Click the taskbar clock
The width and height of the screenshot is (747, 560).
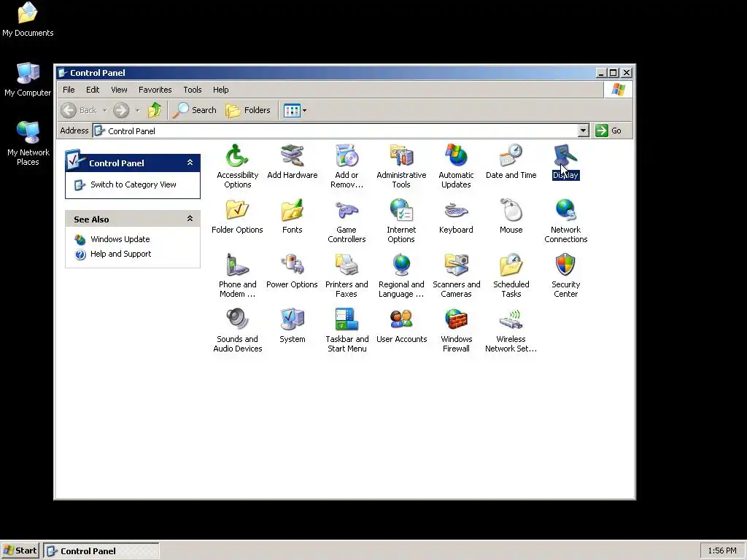pos(721,551)
